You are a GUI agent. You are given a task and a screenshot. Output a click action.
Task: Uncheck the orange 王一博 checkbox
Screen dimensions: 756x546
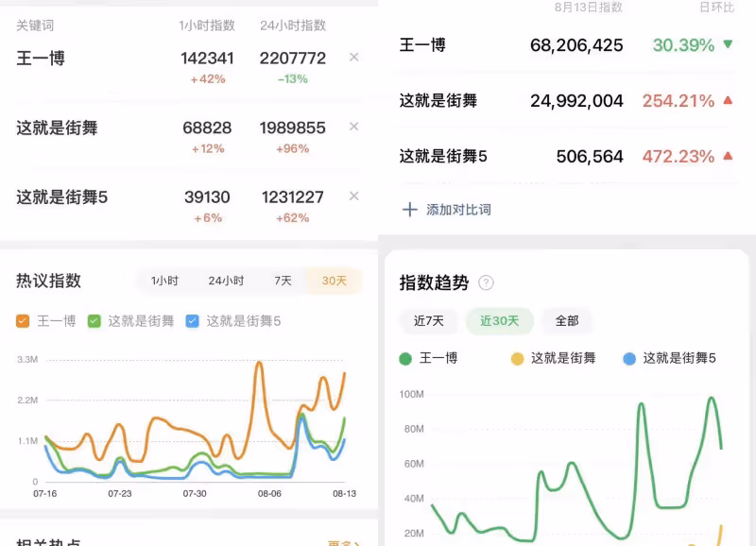coord(23,321)
